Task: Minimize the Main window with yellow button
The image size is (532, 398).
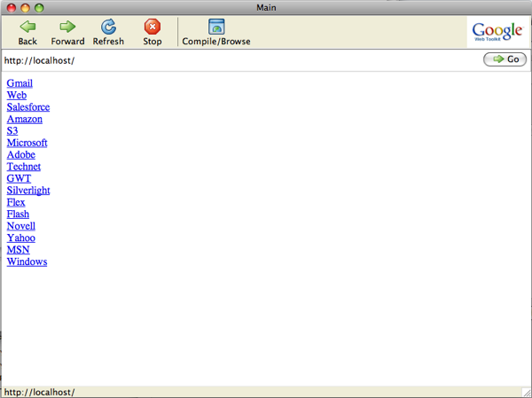Action: pos(26,8)
